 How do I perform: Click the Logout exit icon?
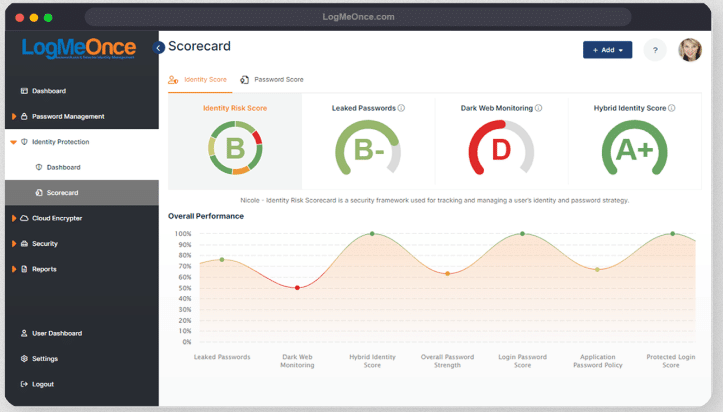coord(24,383)
